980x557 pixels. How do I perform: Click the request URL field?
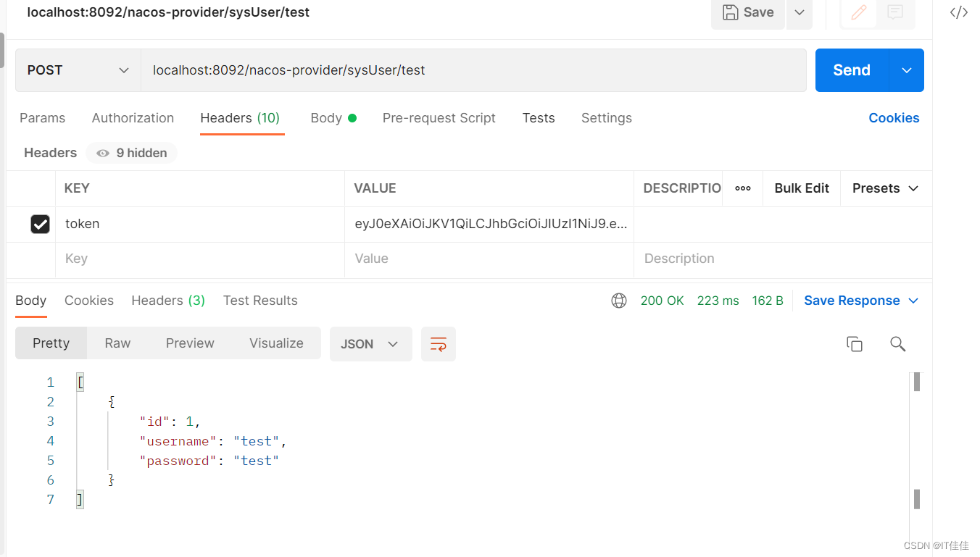point(473,70)
